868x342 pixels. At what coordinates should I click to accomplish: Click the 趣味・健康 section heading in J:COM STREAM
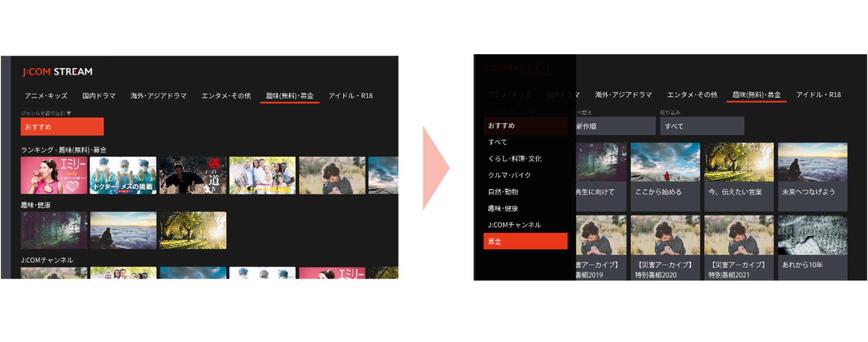[x=36, y=205]
